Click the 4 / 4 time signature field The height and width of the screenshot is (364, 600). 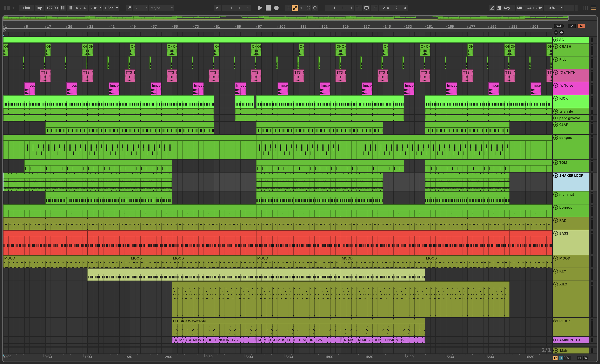coord(81,8)
